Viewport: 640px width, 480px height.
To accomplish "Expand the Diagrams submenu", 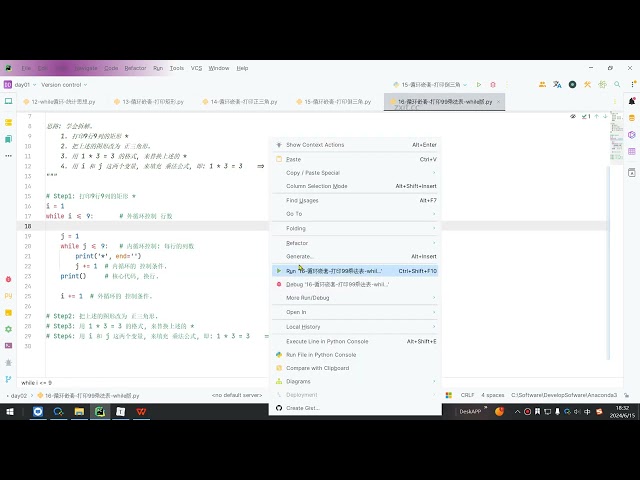I will (355, 381).
